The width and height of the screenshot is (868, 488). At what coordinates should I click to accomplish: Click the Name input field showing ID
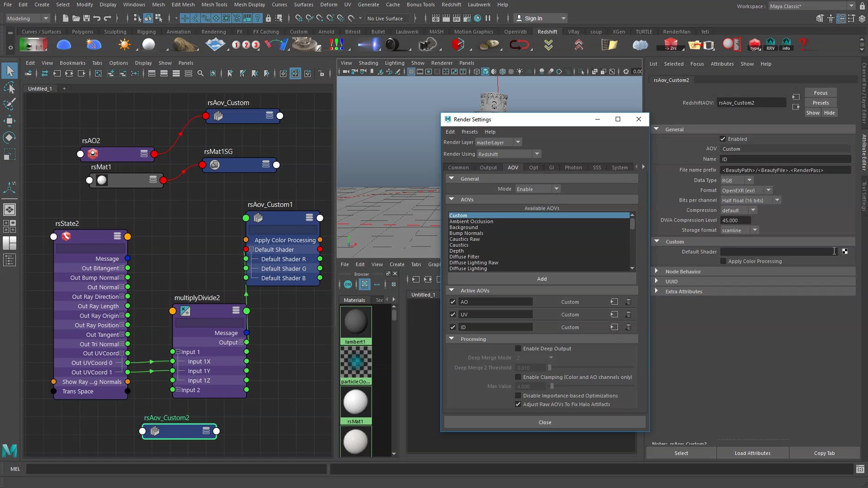click(x=786, y=159)
